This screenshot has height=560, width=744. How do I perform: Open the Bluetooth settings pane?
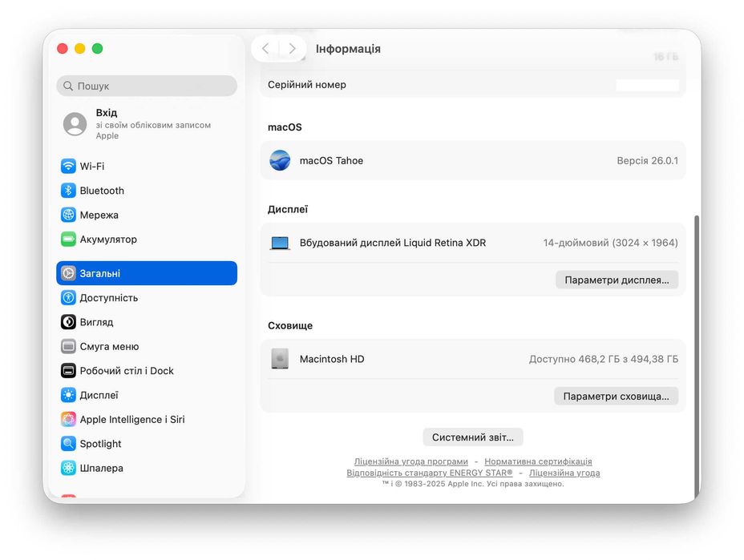(147, 191)
